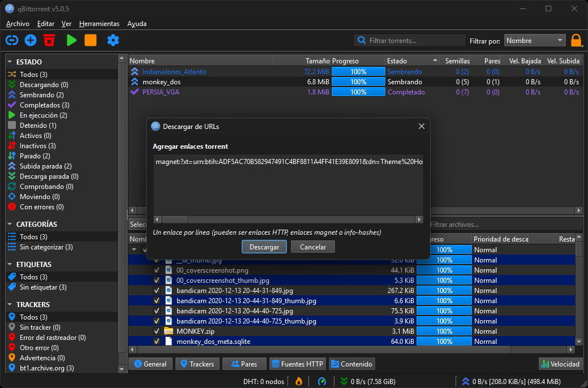Uncheck the MONKEY.zip file checkbox
Viewport: 588px width, 388px height.
(x=157, y=331)
